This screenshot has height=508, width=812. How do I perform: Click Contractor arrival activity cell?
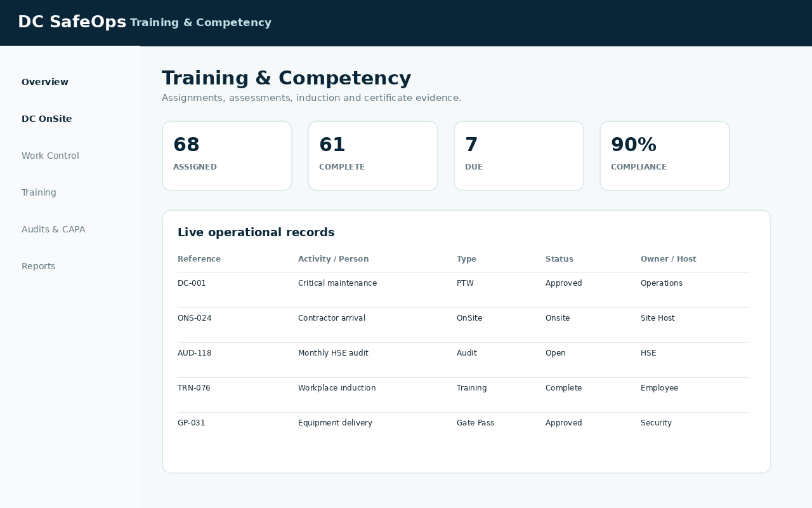pos(332,318)
